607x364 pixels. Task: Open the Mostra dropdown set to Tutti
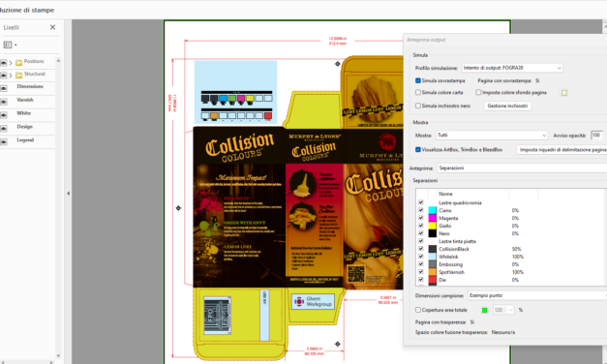492,136
